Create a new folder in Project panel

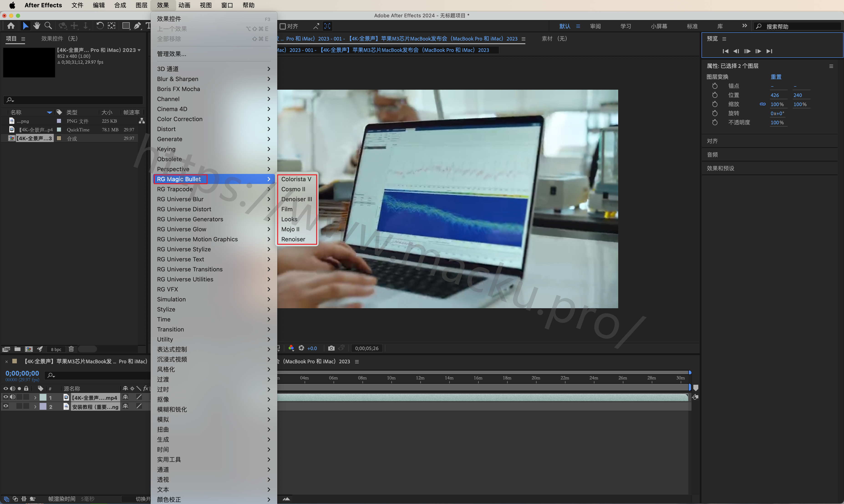click(x=17, y=349)
